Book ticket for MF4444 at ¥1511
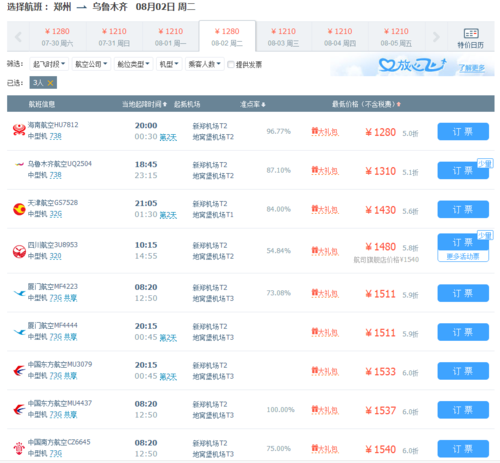The width and height of the screenshot is (500, 463). point(463,332)
